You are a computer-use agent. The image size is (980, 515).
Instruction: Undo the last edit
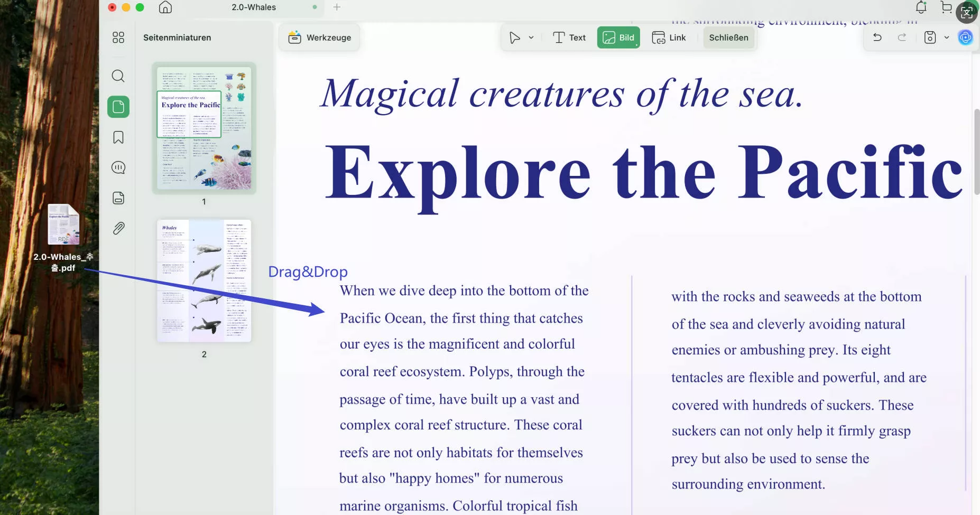tap(877, 37)
